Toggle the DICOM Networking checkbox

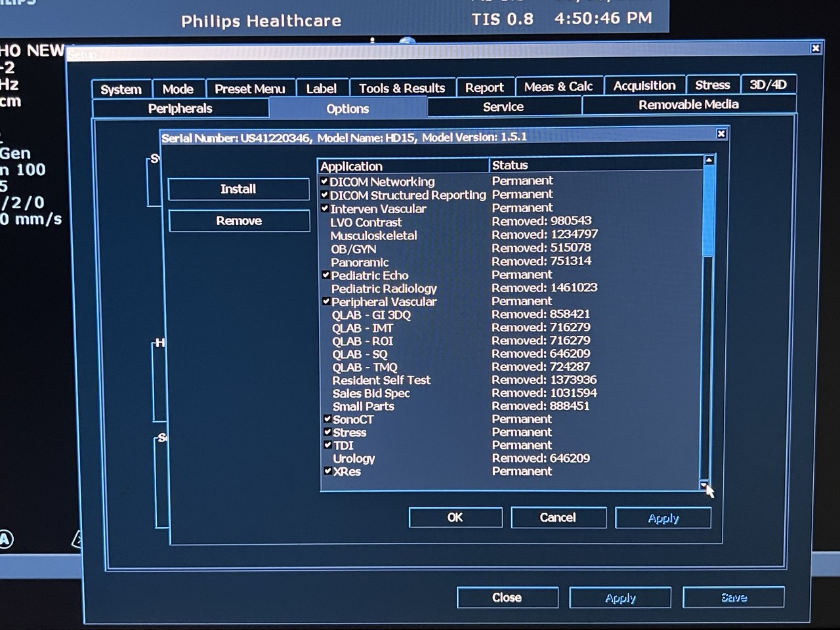pos(325,181)
